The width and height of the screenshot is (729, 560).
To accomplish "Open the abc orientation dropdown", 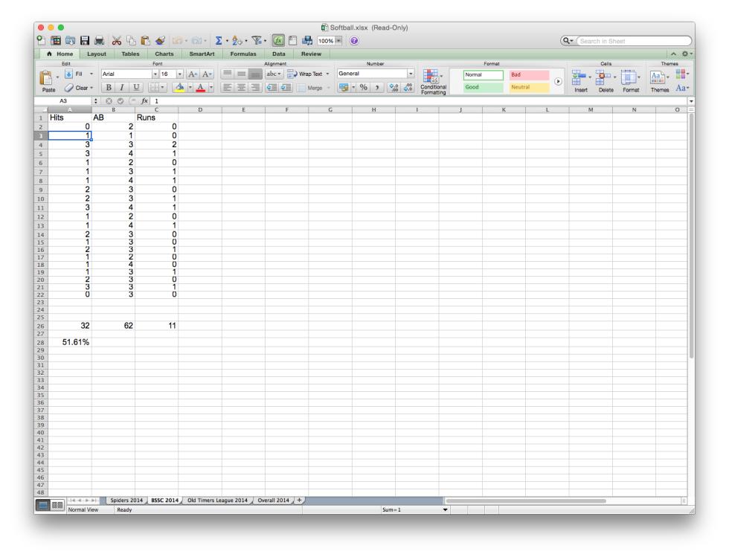I will tap(274, 74).
